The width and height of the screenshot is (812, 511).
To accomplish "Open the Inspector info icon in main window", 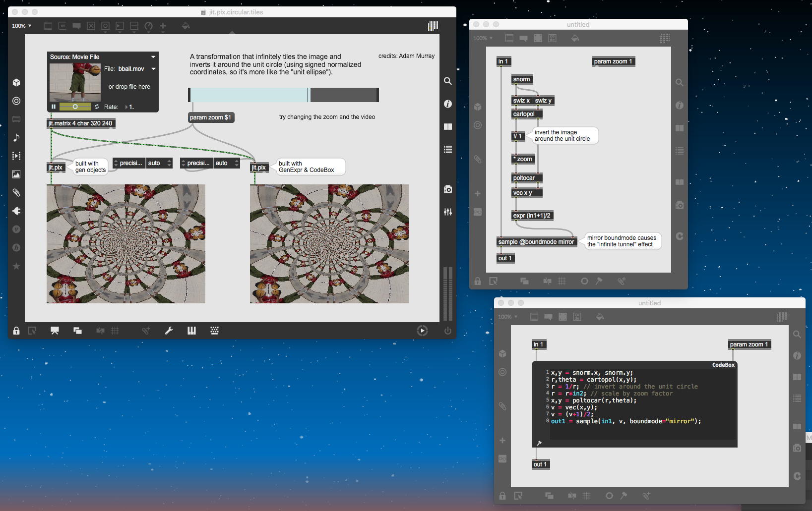I will (x=447, y=104).
